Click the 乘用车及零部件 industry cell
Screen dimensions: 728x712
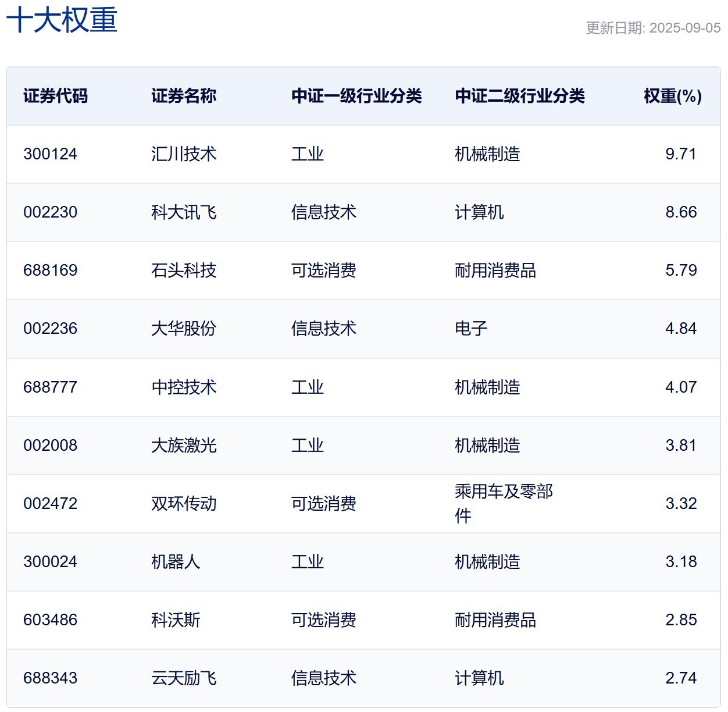pyautogui.click(x=504, y=504)
